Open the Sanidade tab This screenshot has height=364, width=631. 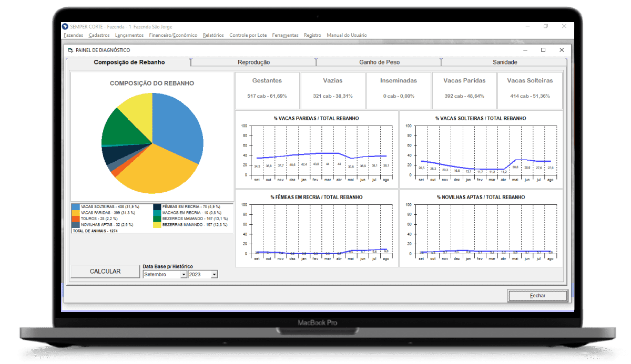(504, 62)
